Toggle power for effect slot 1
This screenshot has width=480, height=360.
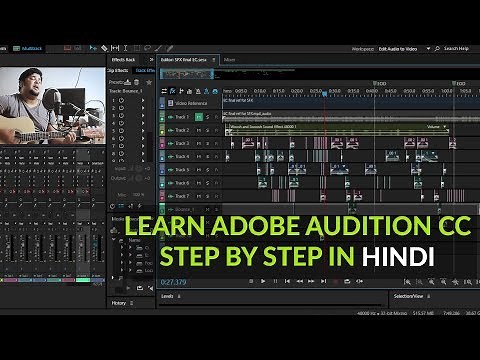coord(121,100)
